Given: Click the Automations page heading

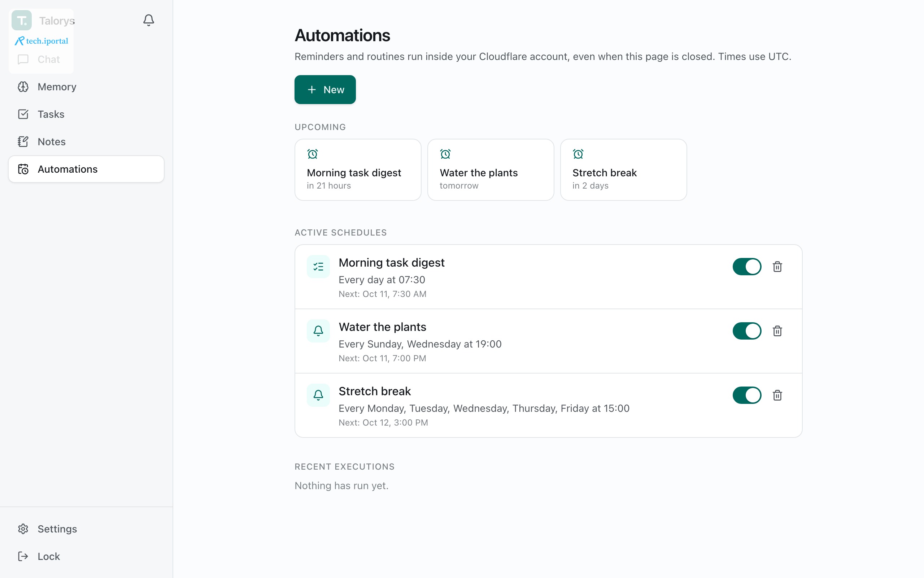Looking at the screenshot, I should (342, 35).
